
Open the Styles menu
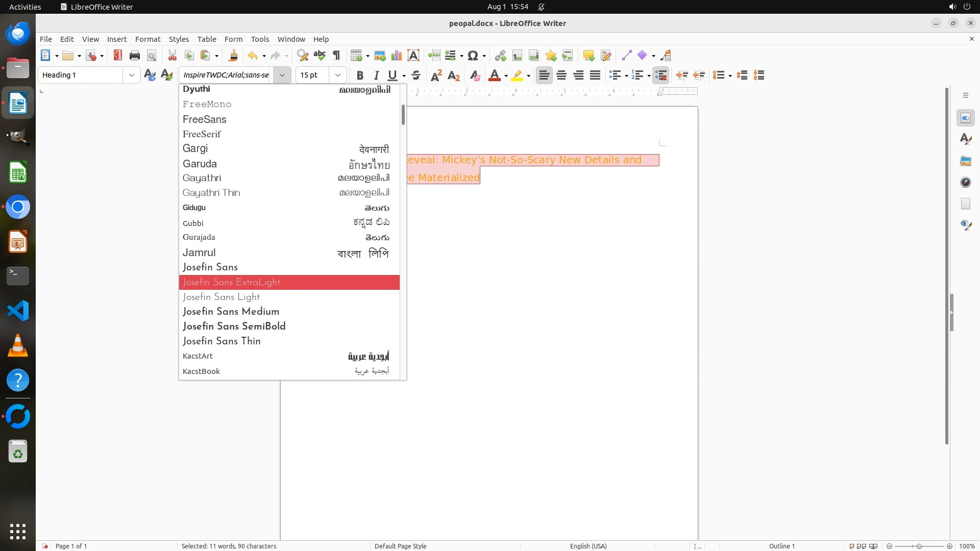coord(179,39)
